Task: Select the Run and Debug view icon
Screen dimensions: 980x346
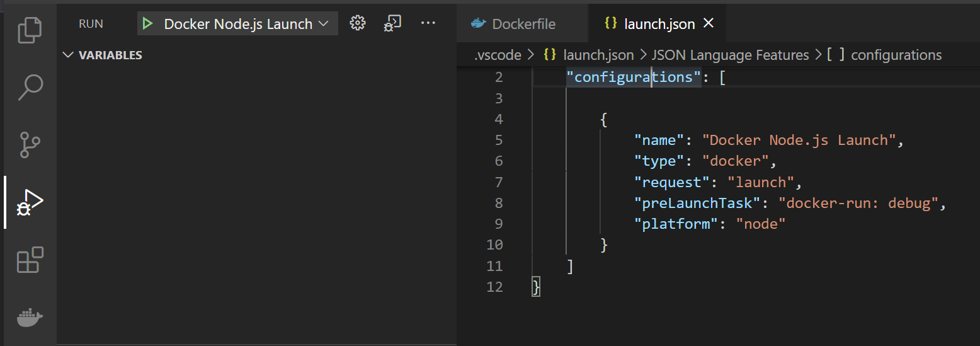Action: tap(30, 202)
